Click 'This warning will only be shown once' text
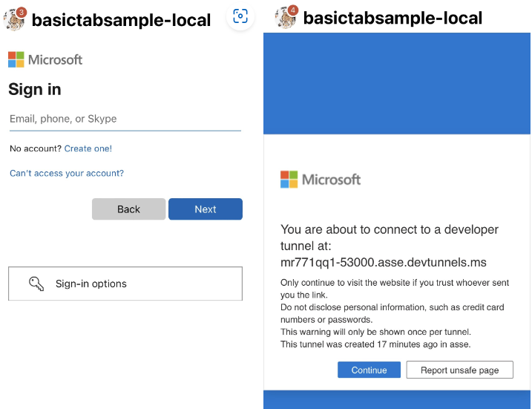 click(375, 332)
